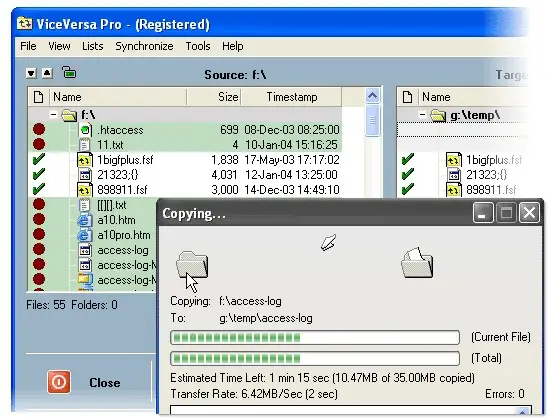Viewport: 550px width, 420px height.
Task: Close the Copying dialog
Action: [x=529, y=213]
